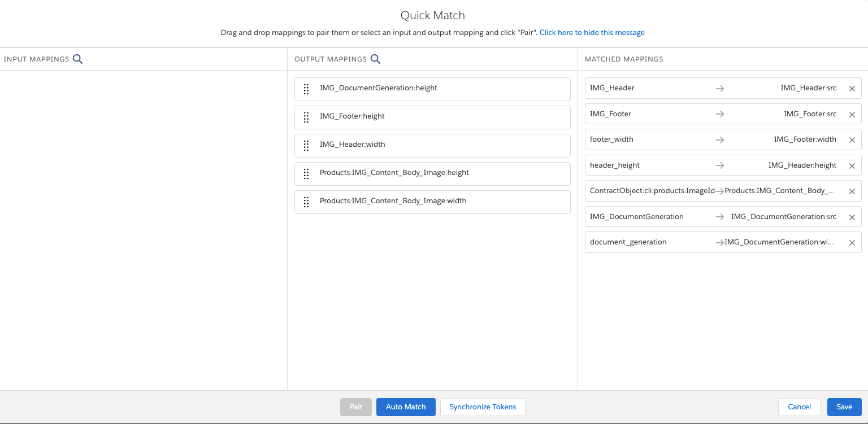868x424 pixels.
Task: Click the drag handle on Products:IMG_Content_Body_Image:width
Action: 306,202
